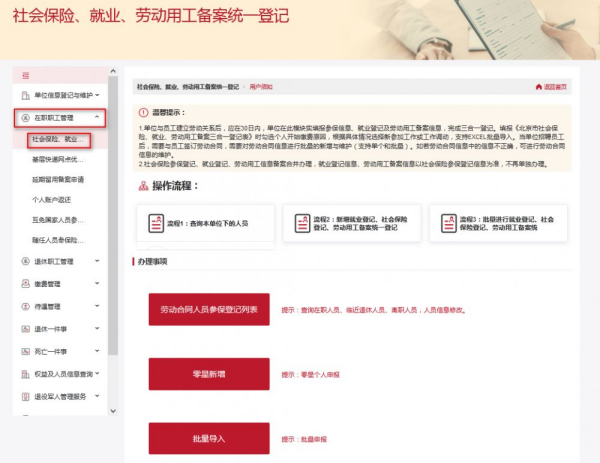
Task: Expand the 退休职工管理 section
Action: coord(96,261)
